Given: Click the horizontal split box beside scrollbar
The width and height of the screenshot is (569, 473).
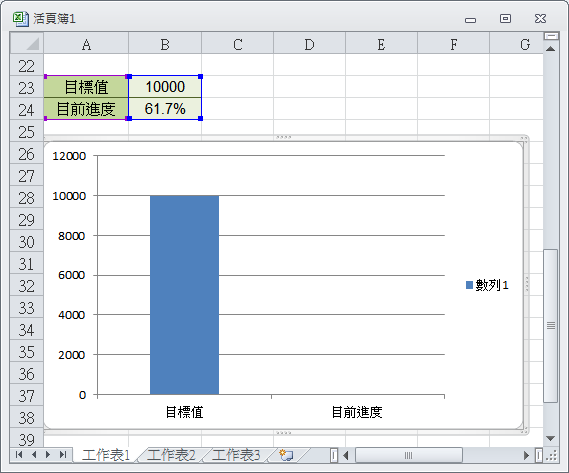Looking at the screenshot, I should coord(539,455).
